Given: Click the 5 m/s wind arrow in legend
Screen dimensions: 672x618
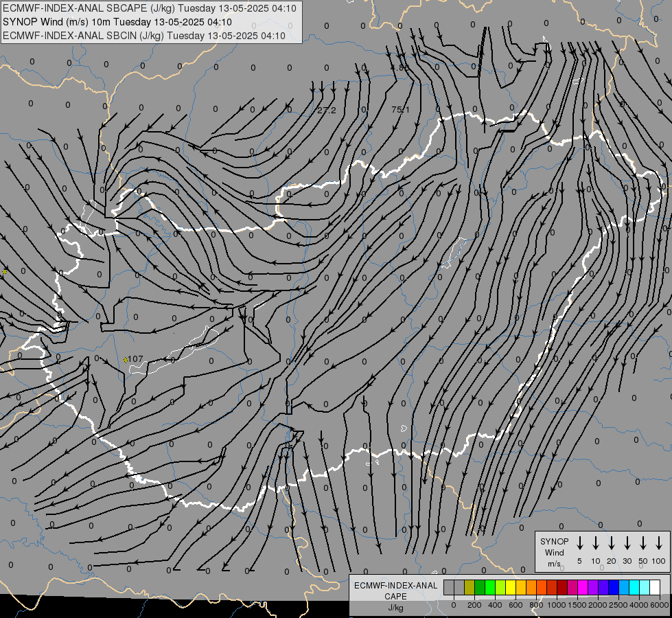Looking at the screenshot, I should [580, 543].
